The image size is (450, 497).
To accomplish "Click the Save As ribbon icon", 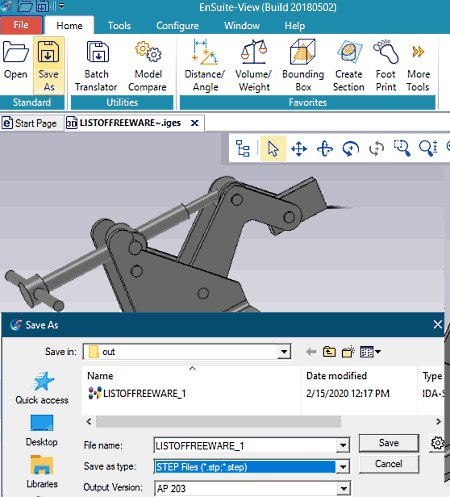I will click(x=49, y=66).
